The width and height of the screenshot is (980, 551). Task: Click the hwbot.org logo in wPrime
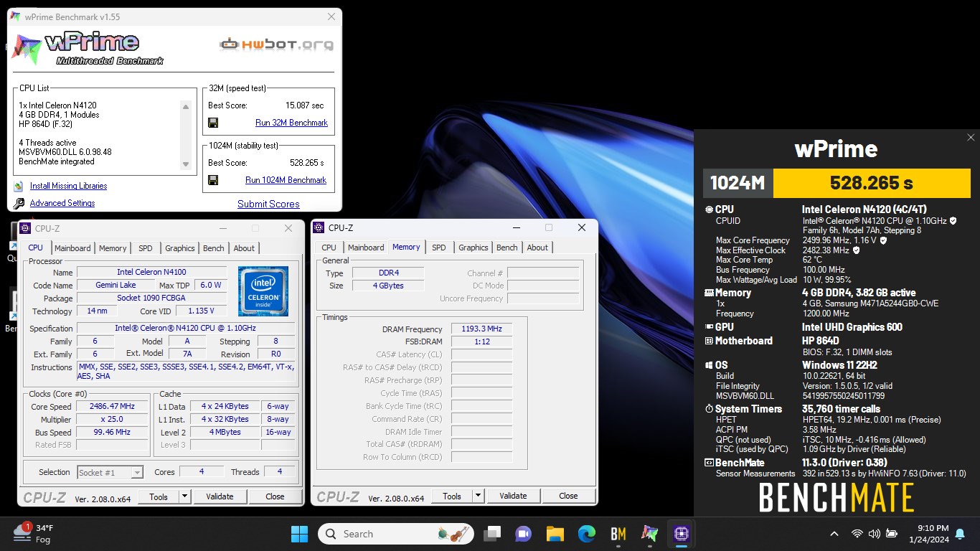click(276, 44)
